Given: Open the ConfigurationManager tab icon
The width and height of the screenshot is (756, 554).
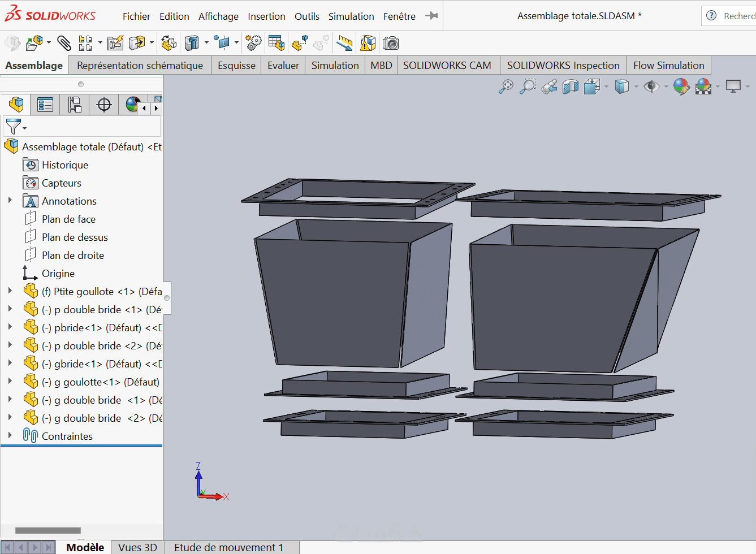Looking at the screenshot, I should pos(75,105).
